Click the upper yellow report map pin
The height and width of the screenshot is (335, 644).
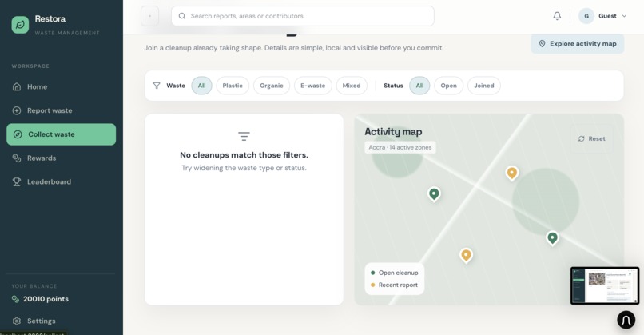511,173
